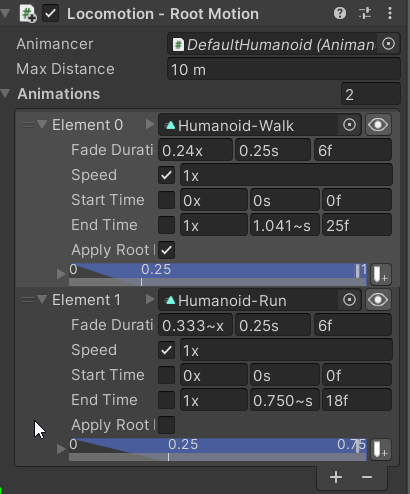Image resolution: width=410 pixels, height=494 pixels.
Task: Click the minus button to remove element
Action: pyautogui.click(x=367, y=477)
